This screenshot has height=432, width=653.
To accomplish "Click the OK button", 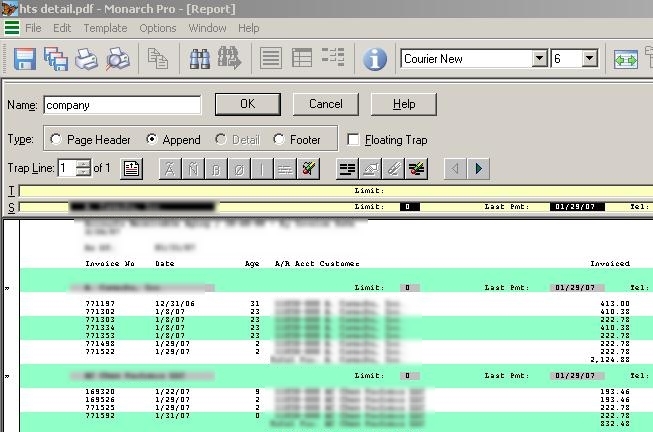I will 248,104.
